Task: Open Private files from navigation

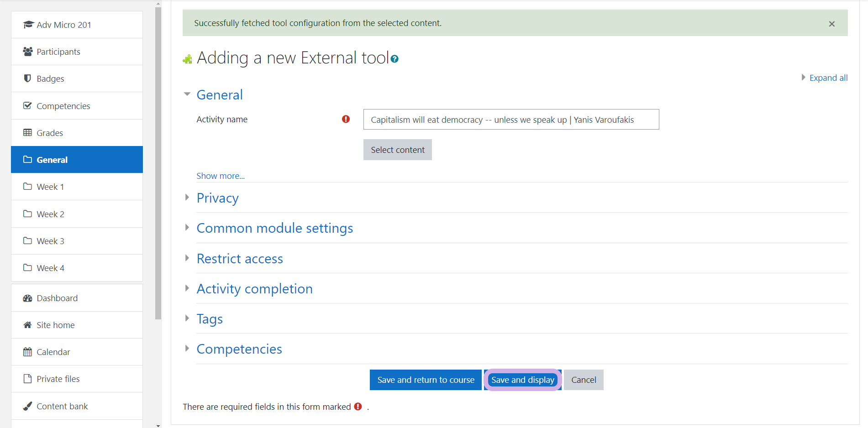Action: [58, 379]
